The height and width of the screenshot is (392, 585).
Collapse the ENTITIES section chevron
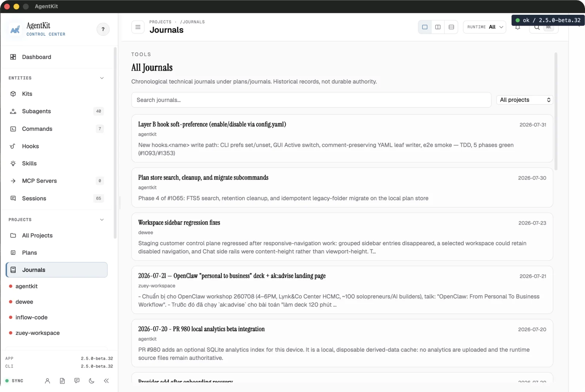pyautogui.click(x=102, y=78)
